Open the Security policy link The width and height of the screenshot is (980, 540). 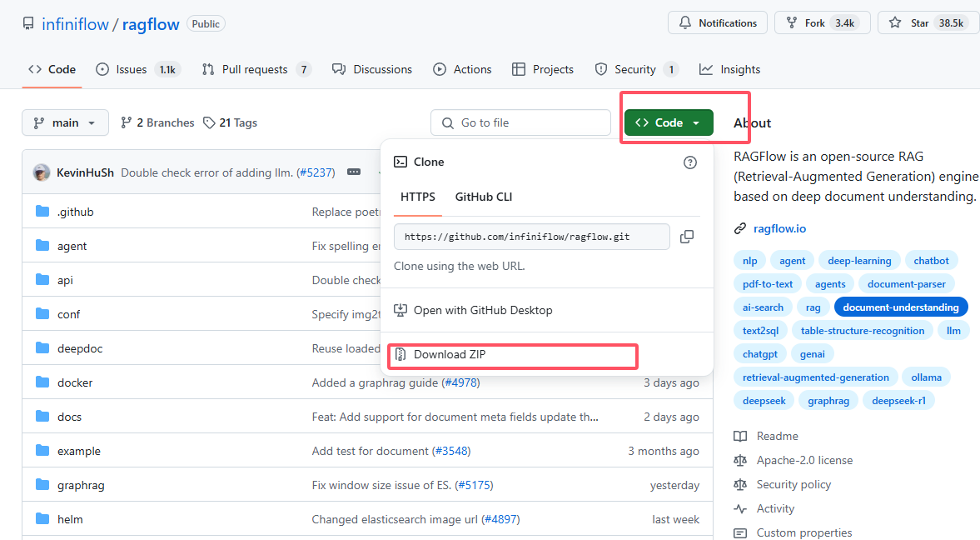click(793, 485)
